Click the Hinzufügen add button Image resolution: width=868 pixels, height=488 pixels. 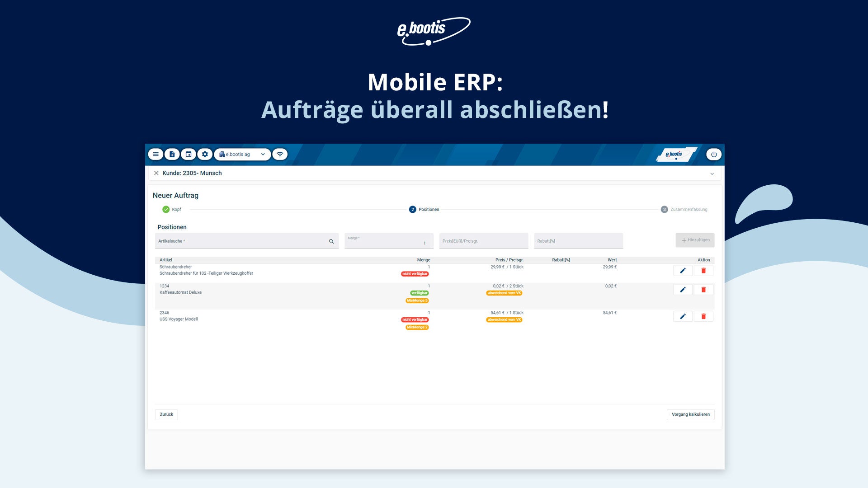coord(695,240)
